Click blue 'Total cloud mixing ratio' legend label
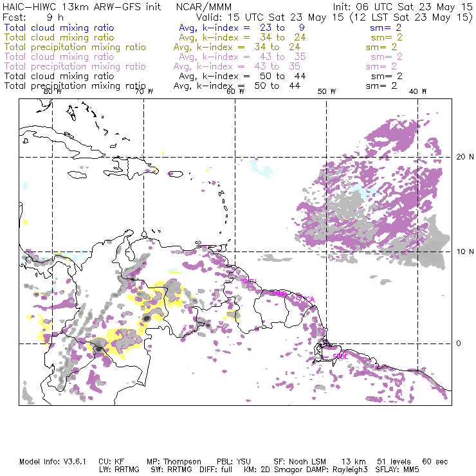Image resolution: width=476 pixels, height=476 pixels. 59,28
